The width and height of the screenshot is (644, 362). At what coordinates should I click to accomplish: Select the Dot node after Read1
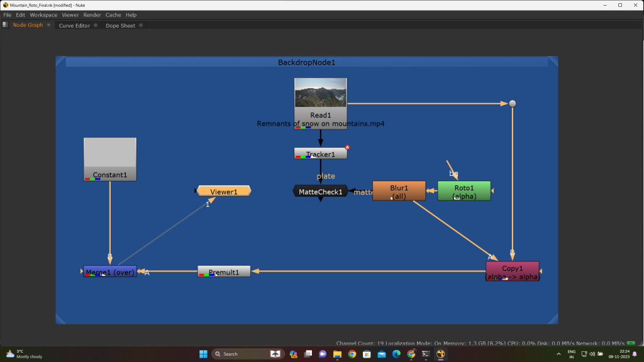512,104
